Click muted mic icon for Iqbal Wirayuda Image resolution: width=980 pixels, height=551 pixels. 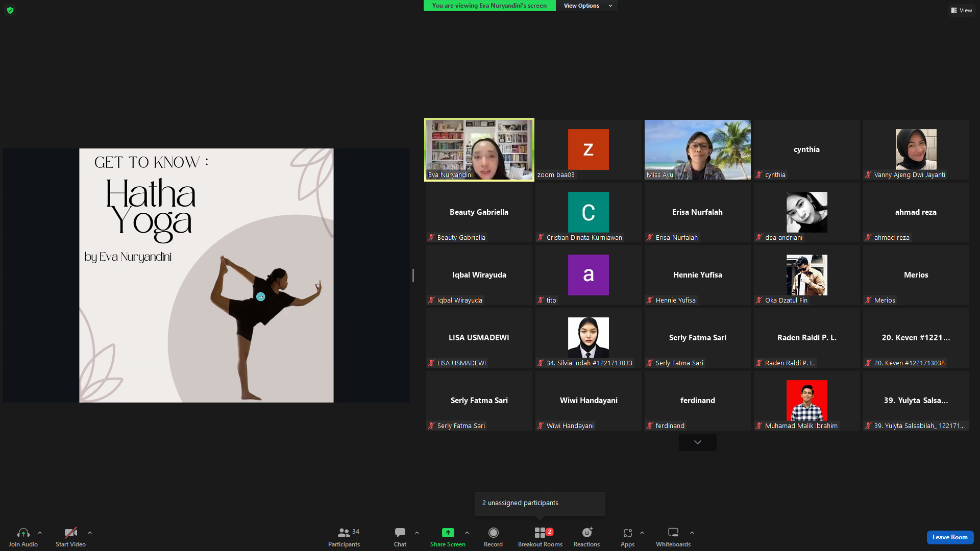pos(432,300)
